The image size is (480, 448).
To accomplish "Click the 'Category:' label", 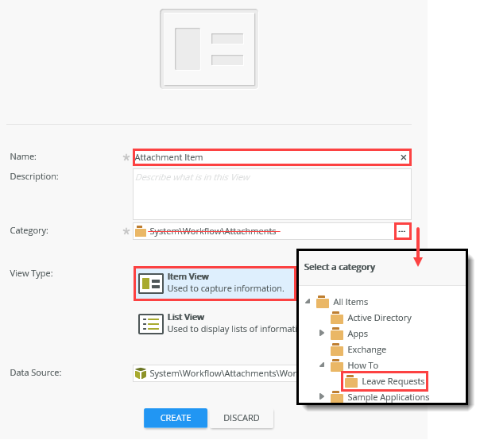I will coord(29,230).
